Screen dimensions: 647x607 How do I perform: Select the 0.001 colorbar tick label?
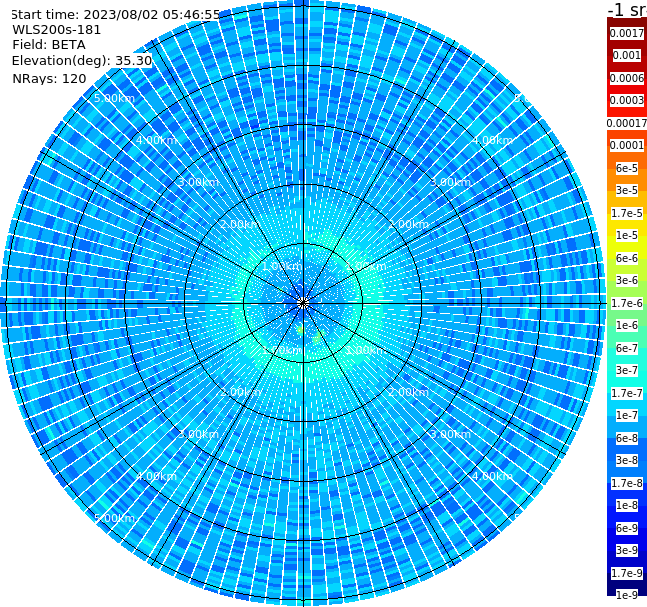tap(627, 55)
